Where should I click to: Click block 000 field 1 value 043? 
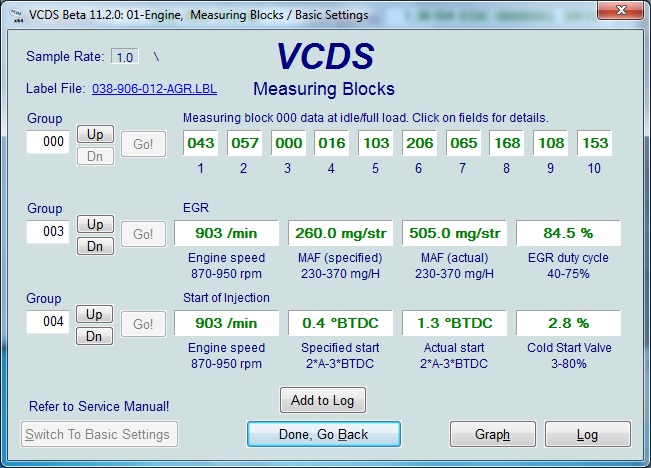pos(201,143)
